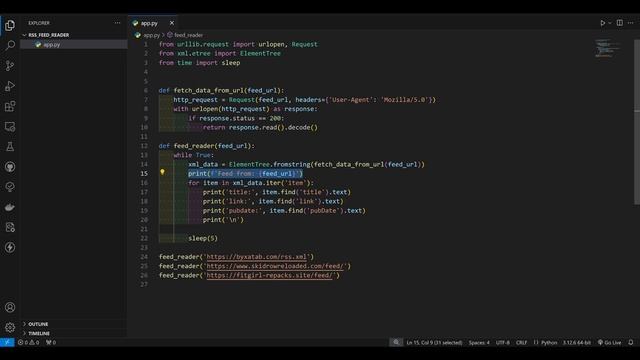Open the byxatab.com rss.xml link
640x360 pixels.
click(257, 257)
